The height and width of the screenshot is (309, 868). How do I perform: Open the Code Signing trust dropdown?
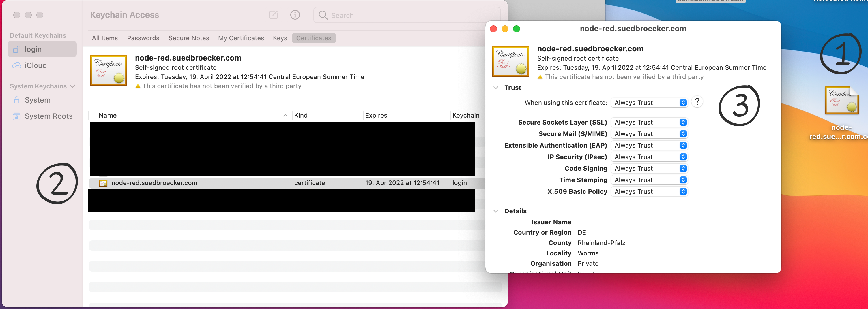[649, 168]
